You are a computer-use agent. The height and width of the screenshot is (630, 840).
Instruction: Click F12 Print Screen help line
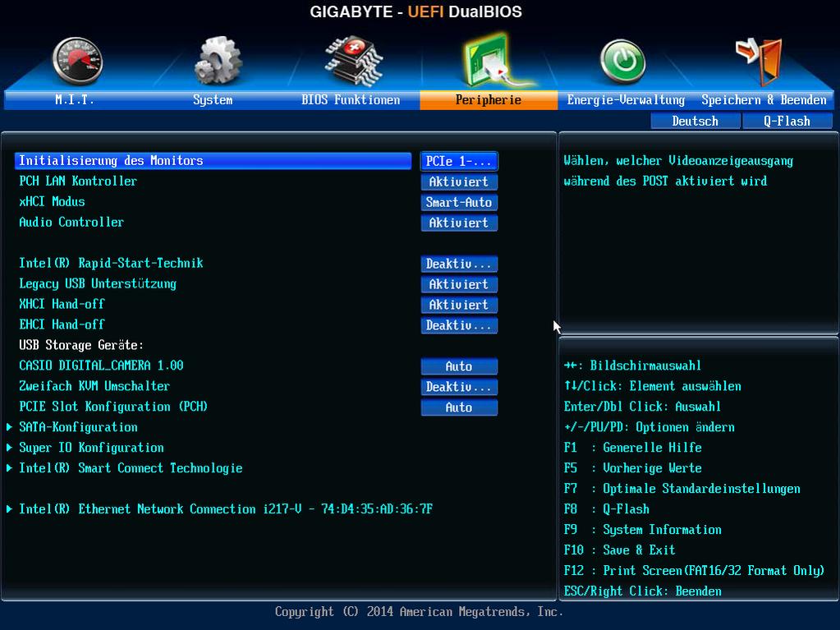695,571
